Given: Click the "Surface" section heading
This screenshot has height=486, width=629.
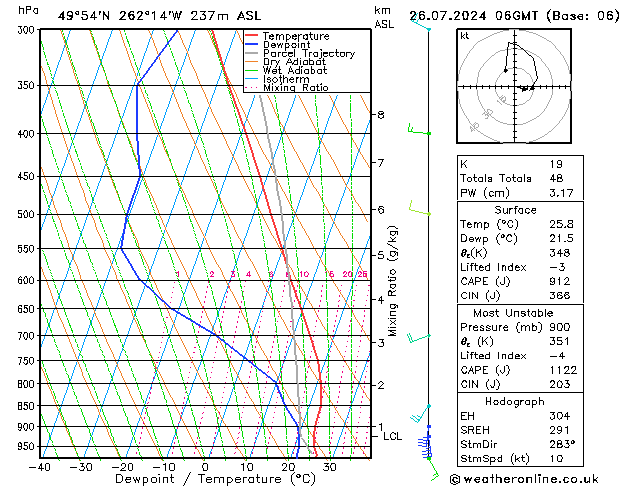Looking at the screenshot, I should tap(515, 210).
